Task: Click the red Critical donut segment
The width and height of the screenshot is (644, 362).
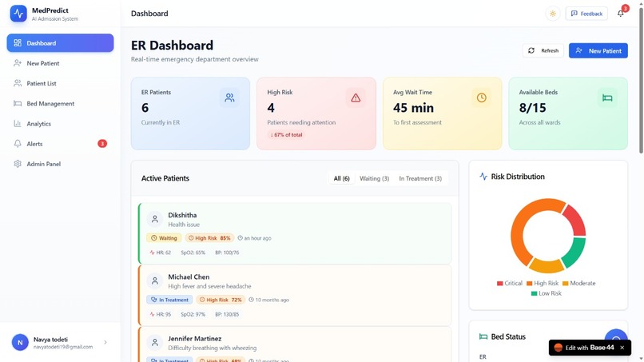Action: pyautogui.click(x=575, y=220)
